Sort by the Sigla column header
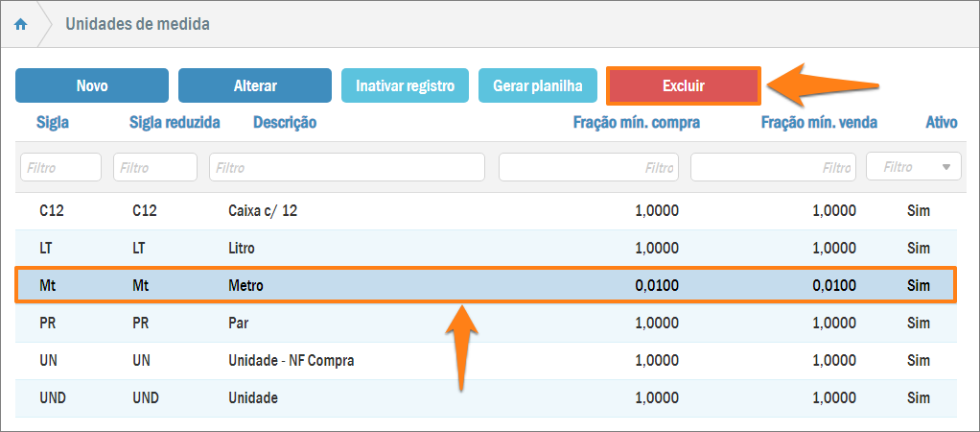This screenshot has height=432, width=980. tap(52, 123)
